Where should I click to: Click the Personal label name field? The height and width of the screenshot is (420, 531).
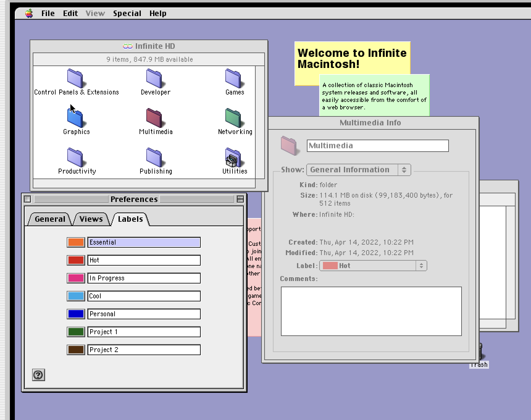[x=144, y=314]
